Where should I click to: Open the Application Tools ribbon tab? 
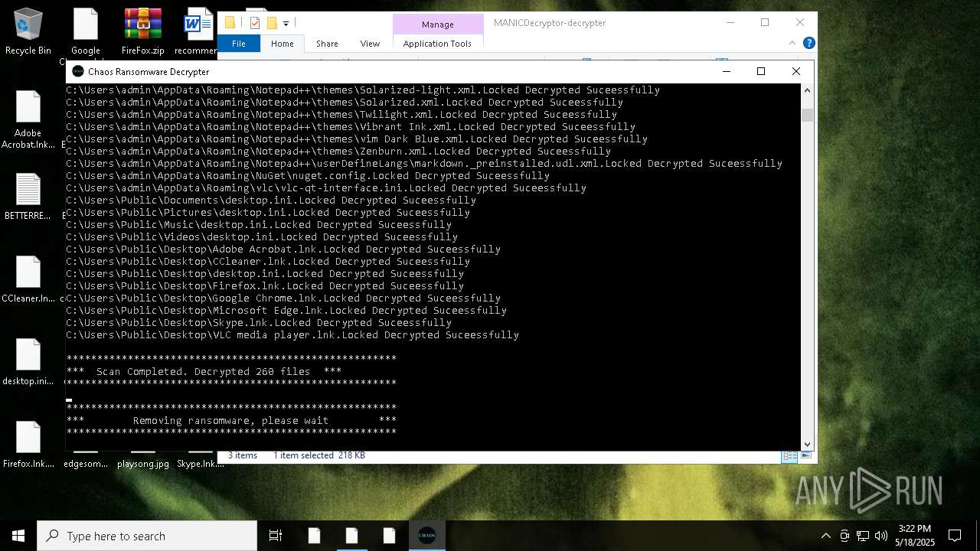pyautogui.click(x=437, y=44)
